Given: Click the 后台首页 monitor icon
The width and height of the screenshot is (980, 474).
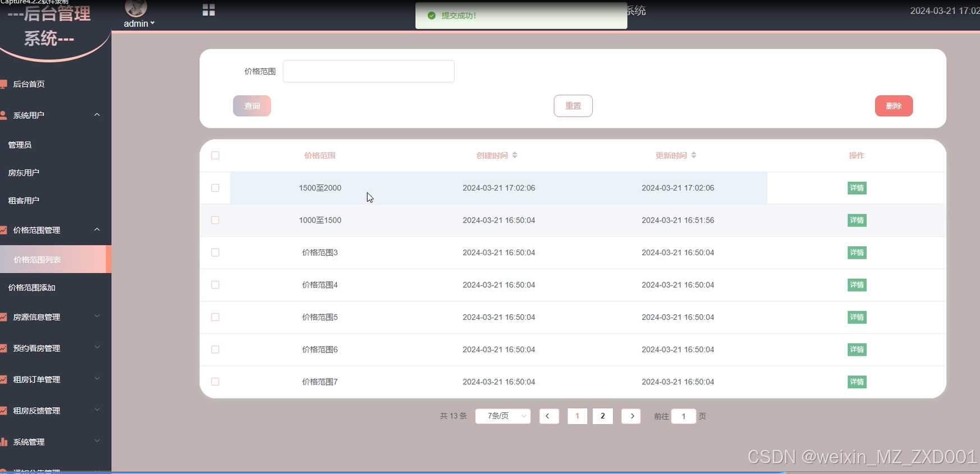Looking at the screenshot, I should 3,84.
